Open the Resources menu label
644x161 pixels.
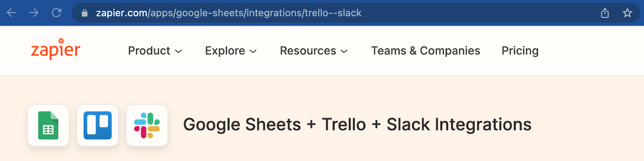coord(308,51)
